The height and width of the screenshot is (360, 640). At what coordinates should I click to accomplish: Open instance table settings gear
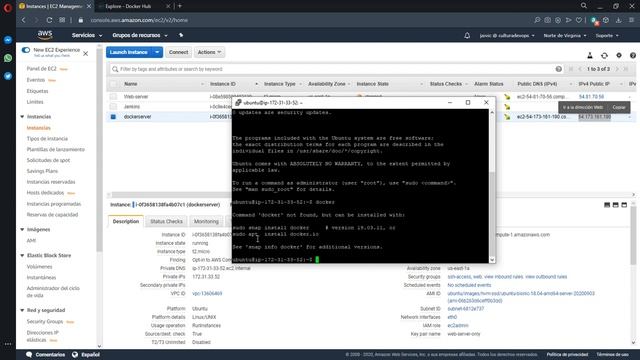tap(619, 55)
